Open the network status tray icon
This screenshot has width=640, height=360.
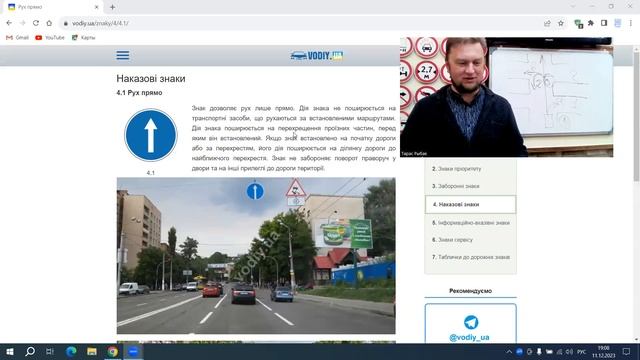click(x=559, y=351)
